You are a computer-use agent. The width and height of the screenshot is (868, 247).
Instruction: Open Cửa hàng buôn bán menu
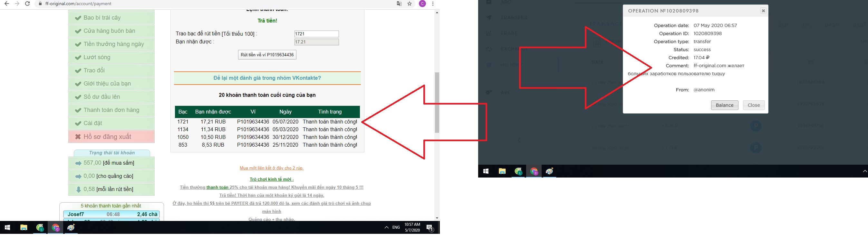[x=111, y=31]
